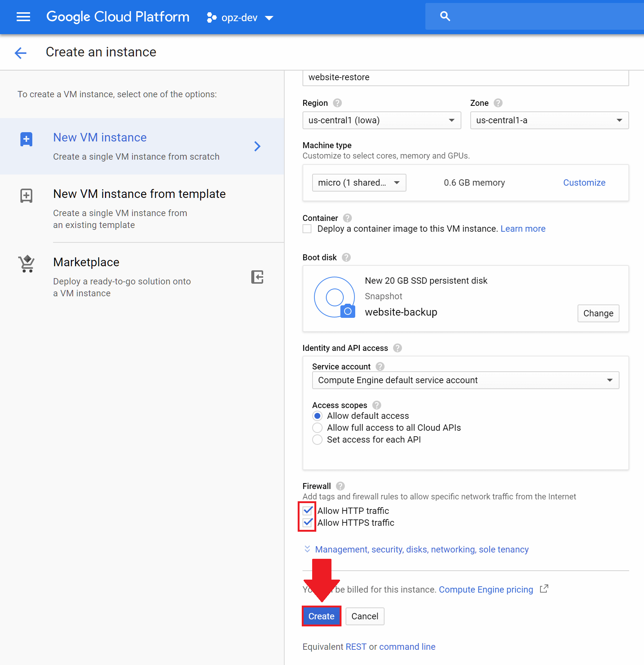Click the boot disk snapshot icon
Screen dimensions: 644x665
[x=335, y=297]
